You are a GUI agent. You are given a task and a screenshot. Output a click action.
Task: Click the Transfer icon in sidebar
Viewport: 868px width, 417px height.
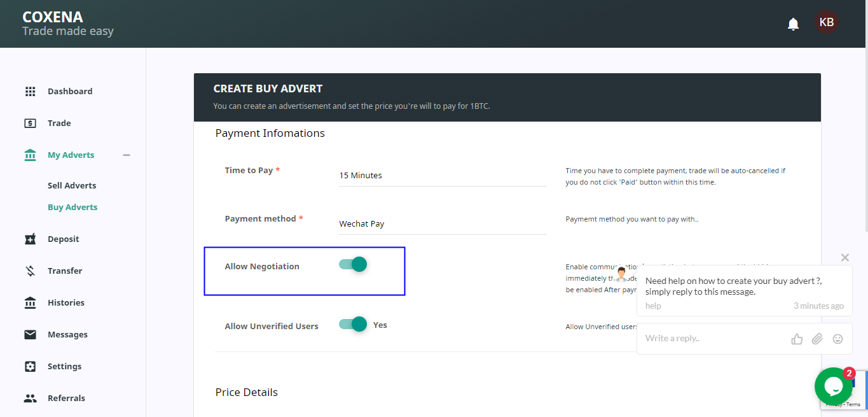(x=30, y=271)
